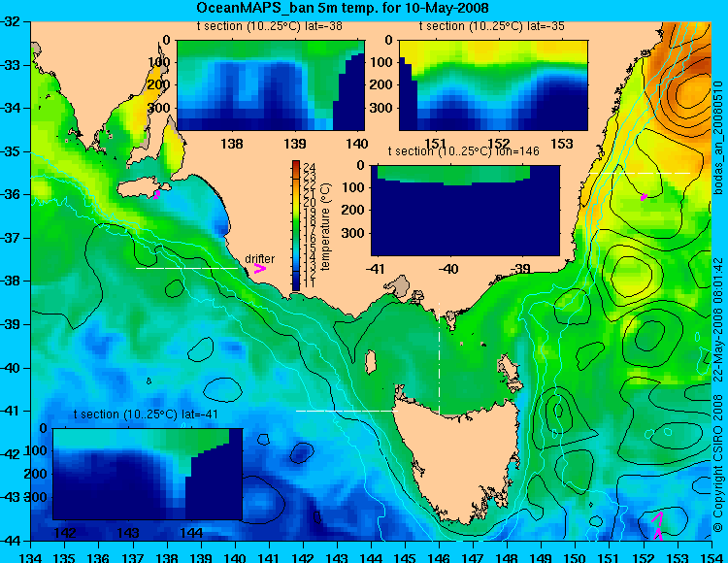Click the "t section (10..25°C) lon=146" inset title
The width and height of the screenshot is (728, 563).
[x=463, y=151]
